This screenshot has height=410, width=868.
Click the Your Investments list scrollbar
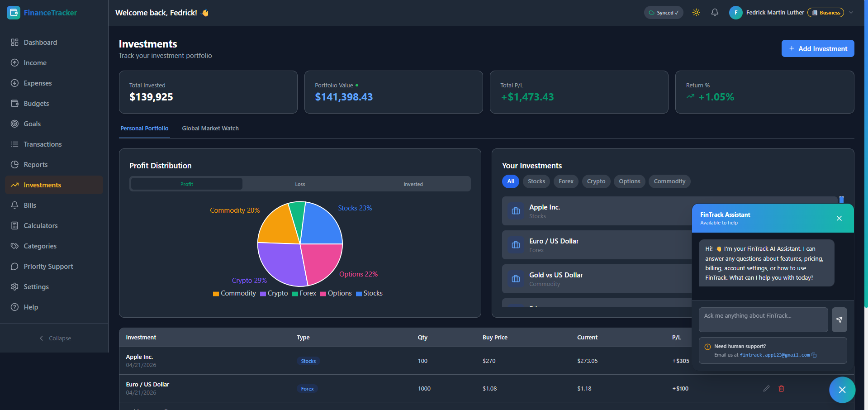coord(841,200)
